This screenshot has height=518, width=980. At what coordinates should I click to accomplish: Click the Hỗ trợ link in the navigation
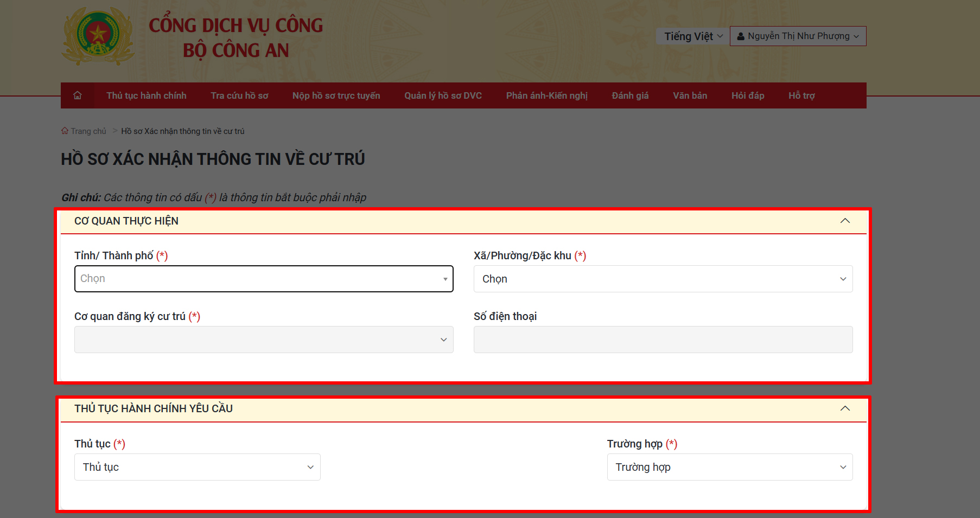point(801,95)
